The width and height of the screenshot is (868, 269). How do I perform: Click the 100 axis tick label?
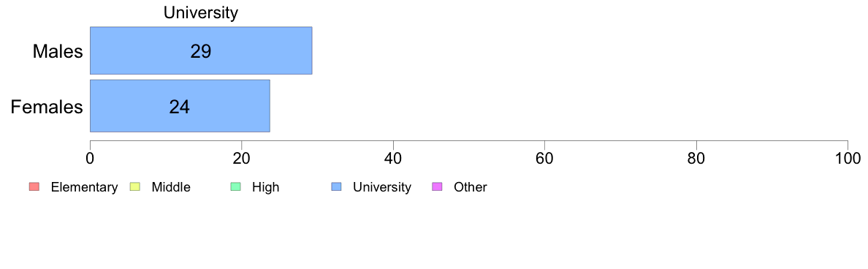coord(848,159)
